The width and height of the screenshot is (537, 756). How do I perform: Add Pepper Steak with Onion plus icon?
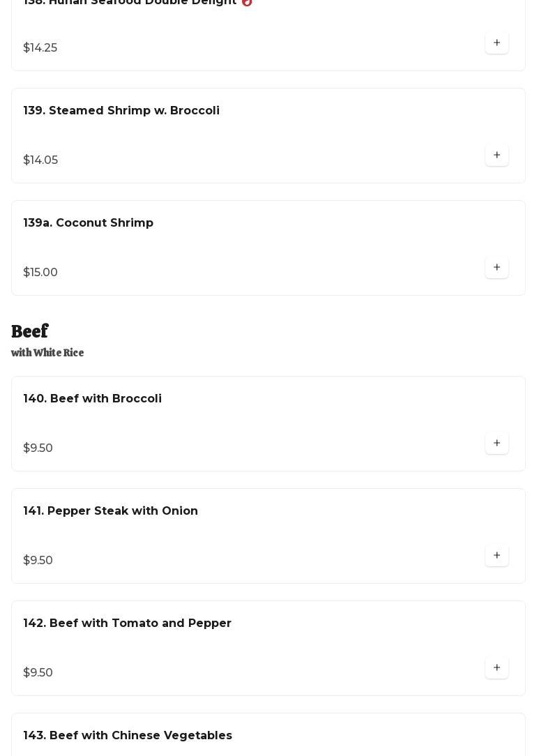coord(497,555)
